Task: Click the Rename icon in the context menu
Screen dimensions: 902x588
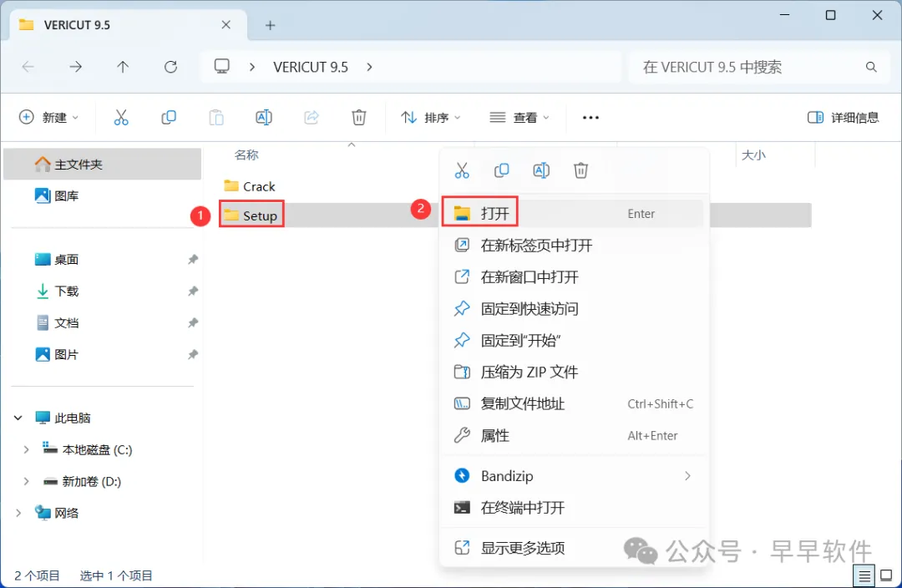Action: coord(541,170)
